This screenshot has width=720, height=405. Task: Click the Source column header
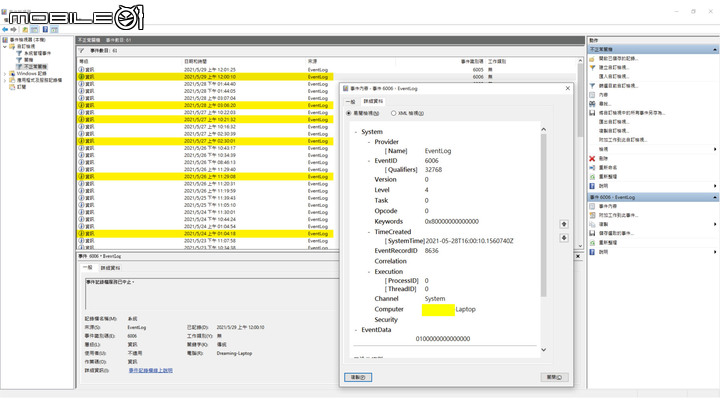click(312, 62)
